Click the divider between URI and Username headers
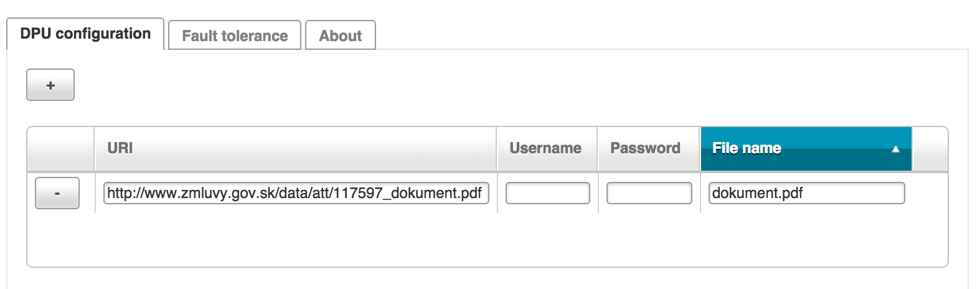The image size is (980, 289). pyautogui.click(x=497, y=148)
